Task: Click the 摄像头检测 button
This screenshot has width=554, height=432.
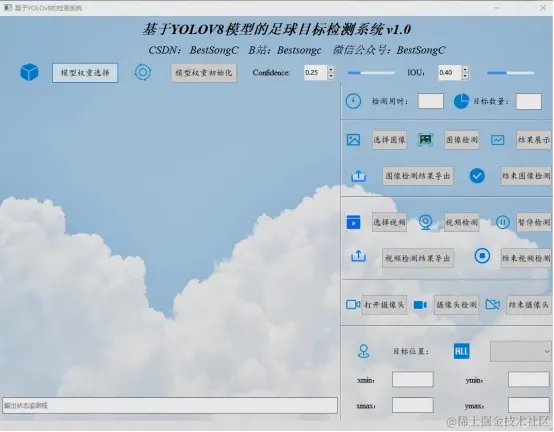Action: 456,305
